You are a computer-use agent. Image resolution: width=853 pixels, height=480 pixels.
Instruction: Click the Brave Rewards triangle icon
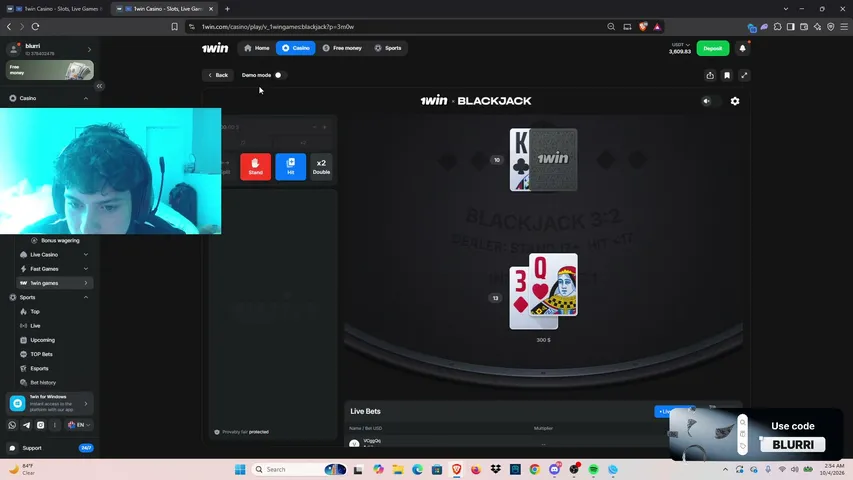coord(657,27)
